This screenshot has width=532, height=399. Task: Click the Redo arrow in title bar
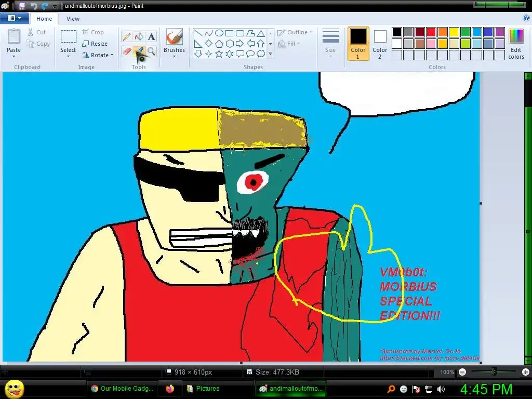(x=45, y=6)
